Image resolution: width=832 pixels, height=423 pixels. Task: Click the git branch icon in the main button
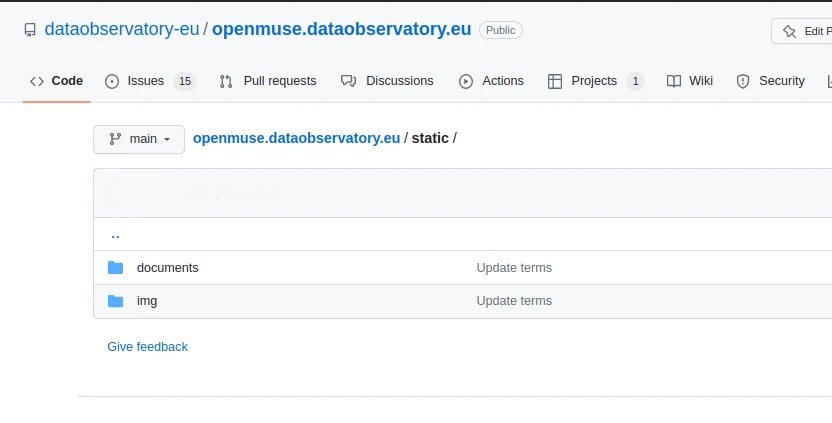point(115,139)
